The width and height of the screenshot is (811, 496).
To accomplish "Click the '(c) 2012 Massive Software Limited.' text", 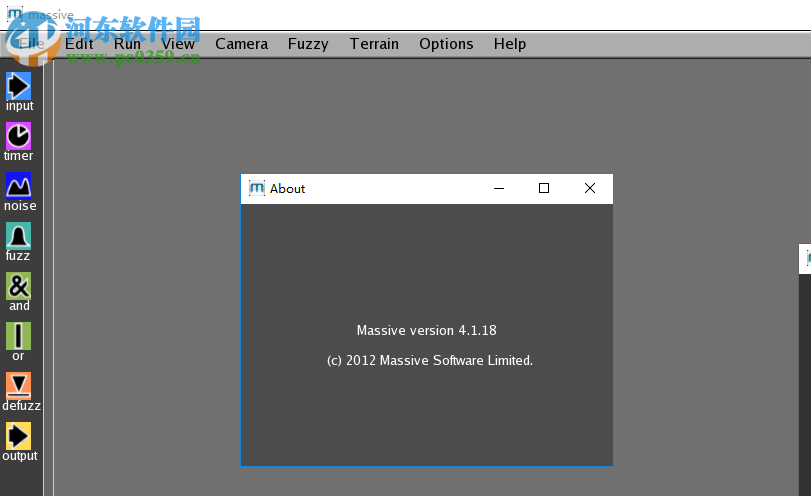I will point(430,360).
